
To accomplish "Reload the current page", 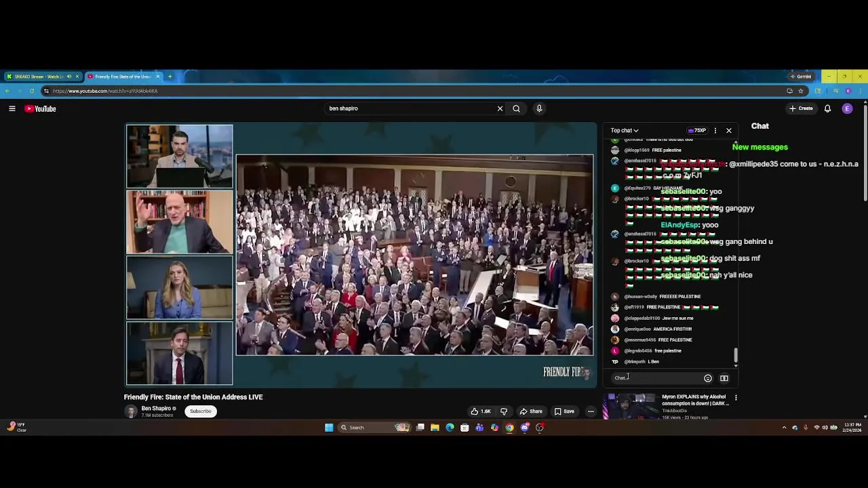I will [x=32, y=91].
